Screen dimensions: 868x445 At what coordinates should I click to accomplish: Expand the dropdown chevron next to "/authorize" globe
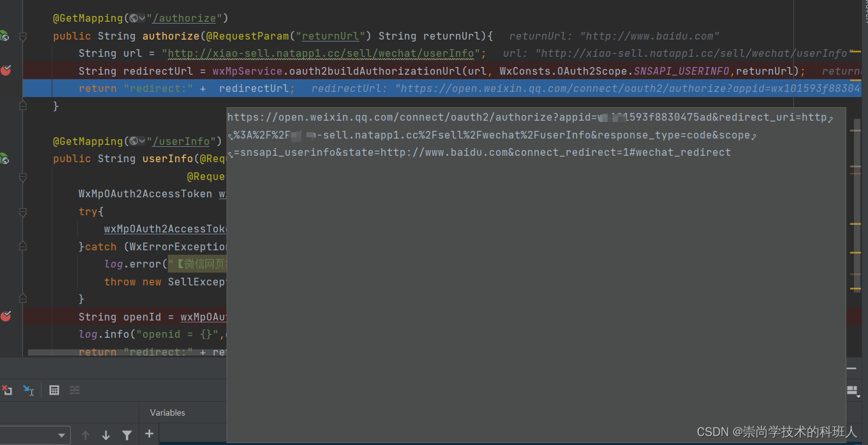pyautogui.click(x=142, y=19)
